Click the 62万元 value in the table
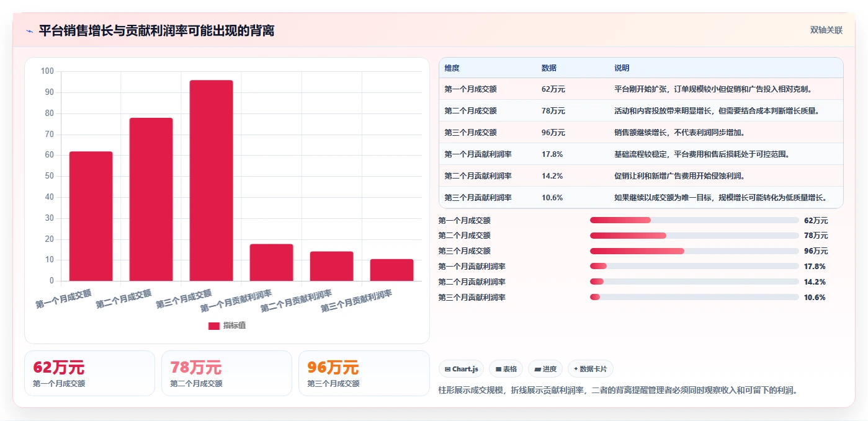 pyautogui.click(x=553, y=89)
